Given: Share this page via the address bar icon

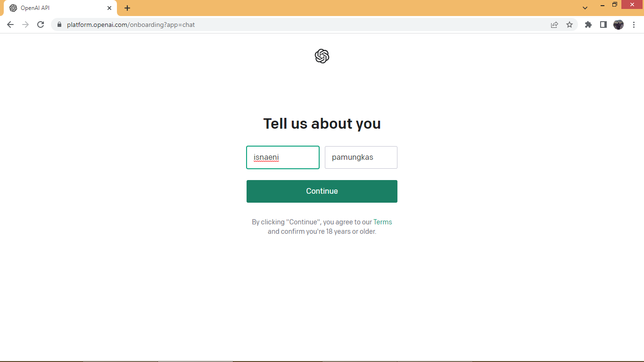Looking at the screenshot, I should [554, 25].
